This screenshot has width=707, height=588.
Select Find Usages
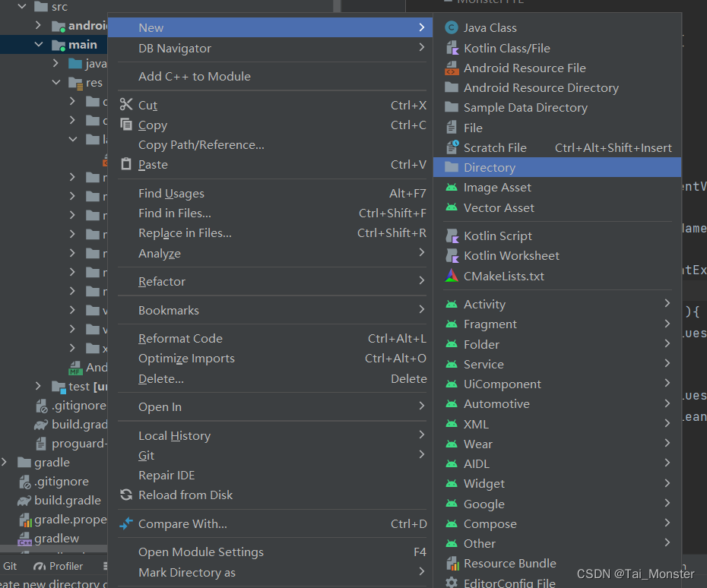click(270, 193)
